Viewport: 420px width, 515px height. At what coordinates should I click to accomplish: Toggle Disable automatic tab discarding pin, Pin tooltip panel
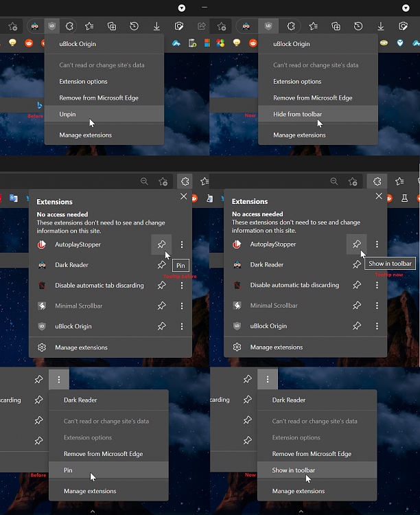[161, 285]
